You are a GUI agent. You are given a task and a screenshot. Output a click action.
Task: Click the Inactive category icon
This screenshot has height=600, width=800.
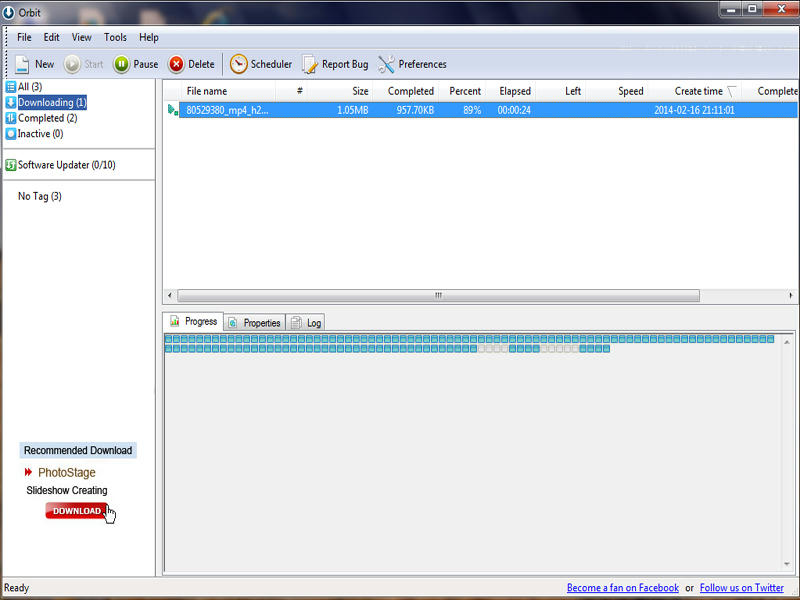(x=11, y=134)
